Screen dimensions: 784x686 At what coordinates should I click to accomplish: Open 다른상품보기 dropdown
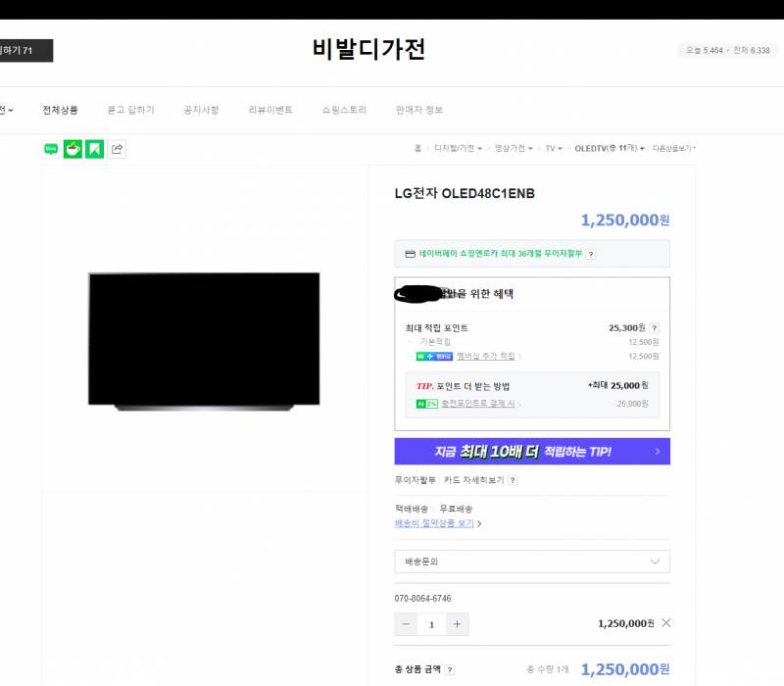674,149
